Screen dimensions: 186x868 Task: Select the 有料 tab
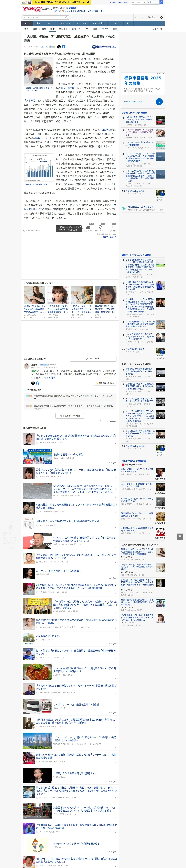(x=128, y=24)
